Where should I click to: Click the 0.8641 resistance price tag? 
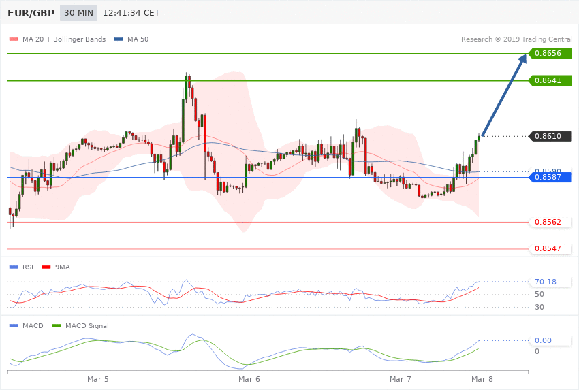[x=550, y=80]
